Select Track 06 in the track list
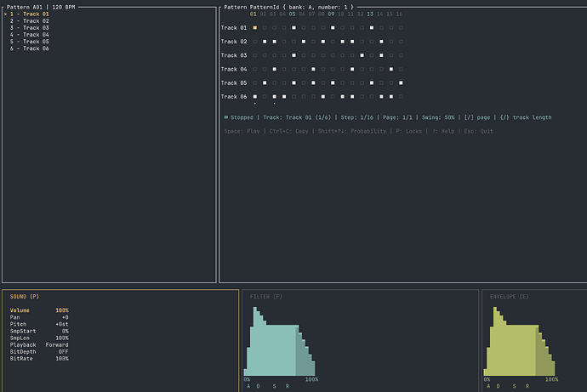The image size is (587, 392). [30, 48]
